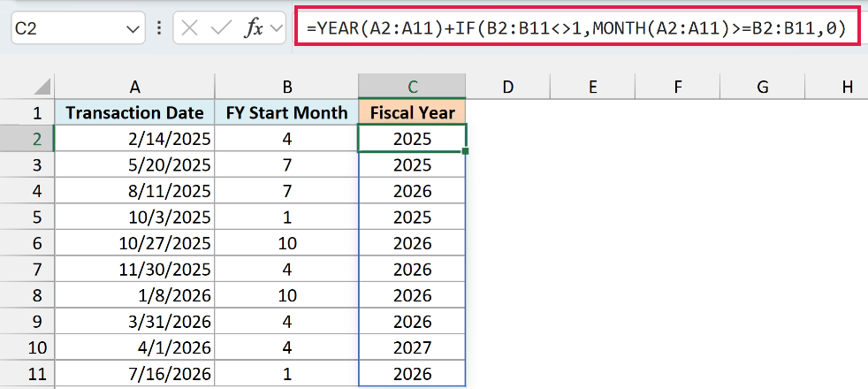Select column F header
Image resolution: width=868 pixels, height=389 pixels.
pyautogui.click(x=678, y=87)
